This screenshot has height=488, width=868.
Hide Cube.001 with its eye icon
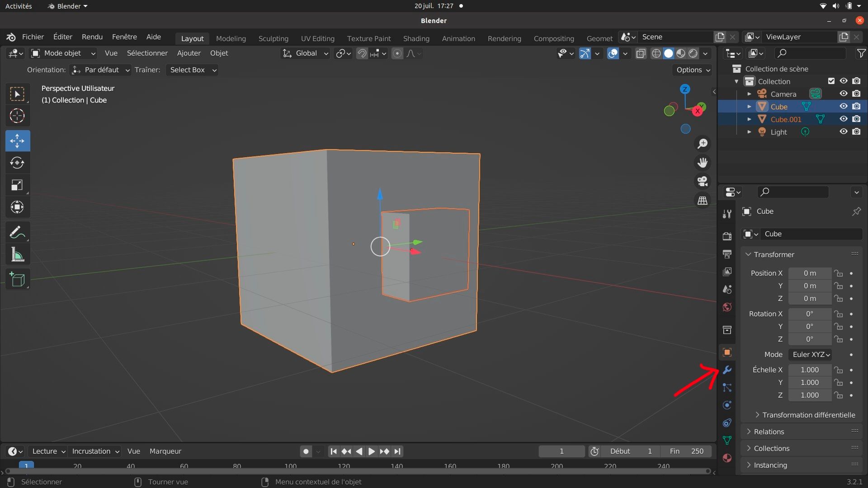pos(844,119)
